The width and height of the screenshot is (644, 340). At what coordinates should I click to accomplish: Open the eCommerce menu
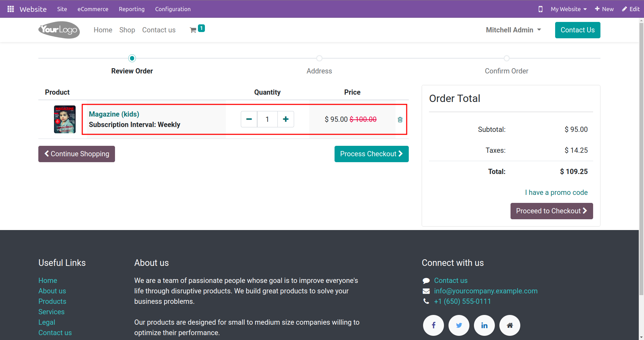(x=93, y=9)
